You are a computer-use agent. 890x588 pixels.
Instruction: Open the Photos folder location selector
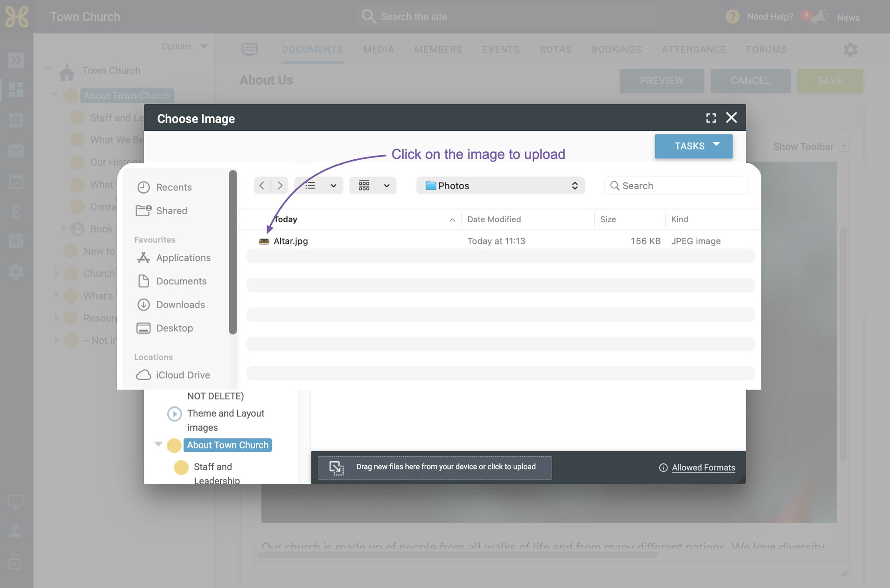coord(501,186)
